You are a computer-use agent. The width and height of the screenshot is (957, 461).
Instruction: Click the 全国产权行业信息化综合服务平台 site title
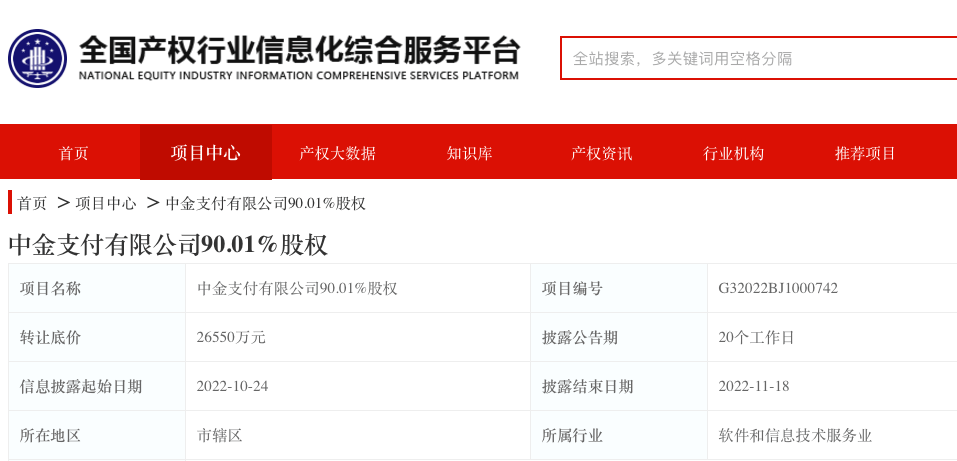point(299,51)
